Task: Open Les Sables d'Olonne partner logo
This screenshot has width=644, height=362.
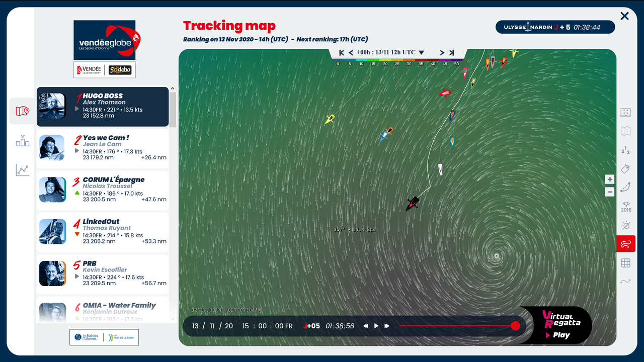Action: pos(87,337)
